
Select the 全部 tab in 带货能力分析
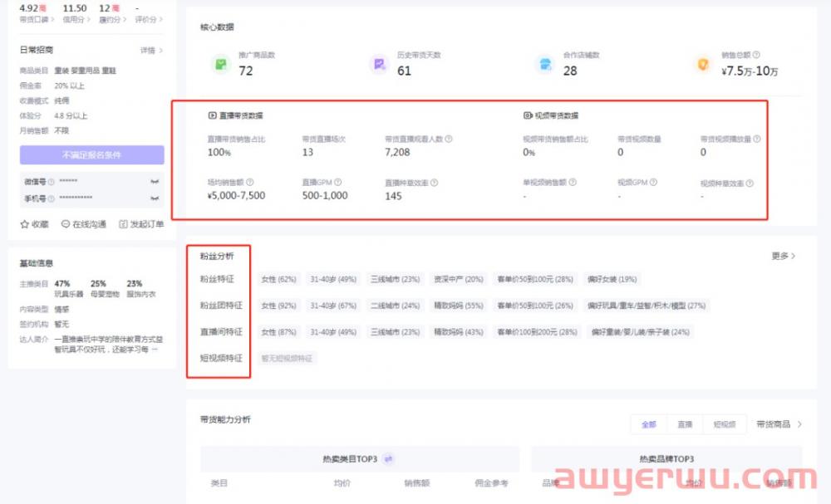coord(649,424)
